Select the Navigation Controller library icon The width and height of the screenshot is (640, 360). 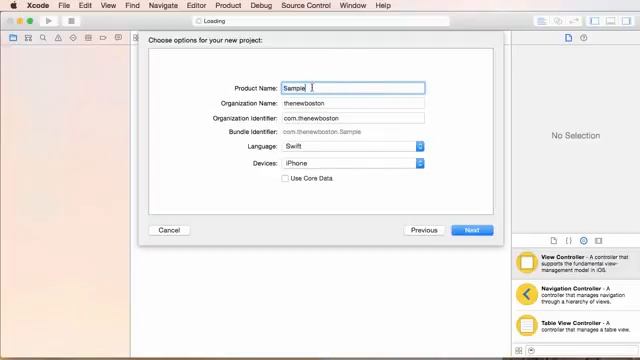pyautogui.click(x=527, y=294)
